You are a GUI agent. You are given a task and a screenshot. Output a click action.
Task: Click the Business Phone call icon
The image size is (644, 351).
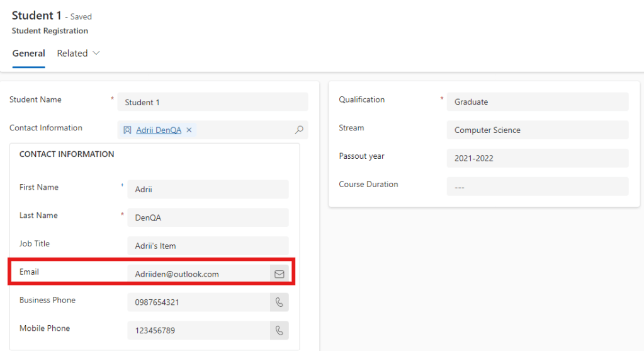280,302
